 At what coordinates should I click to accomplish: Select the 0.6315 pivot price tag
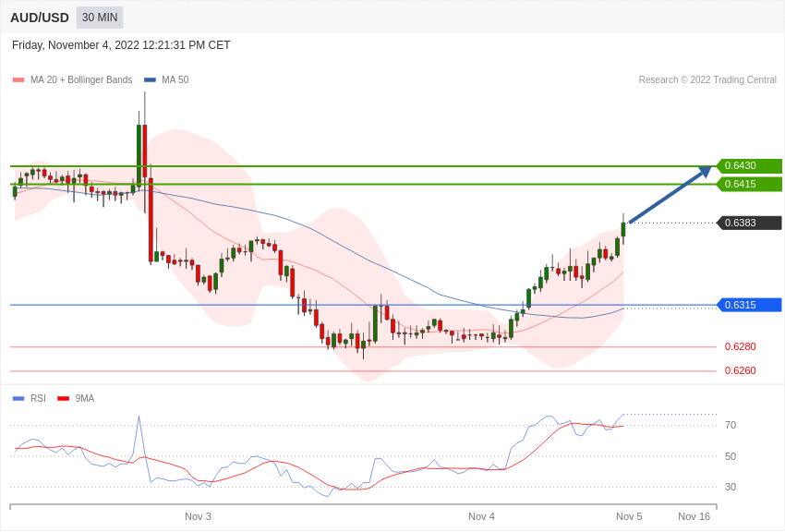click(750, 305)
